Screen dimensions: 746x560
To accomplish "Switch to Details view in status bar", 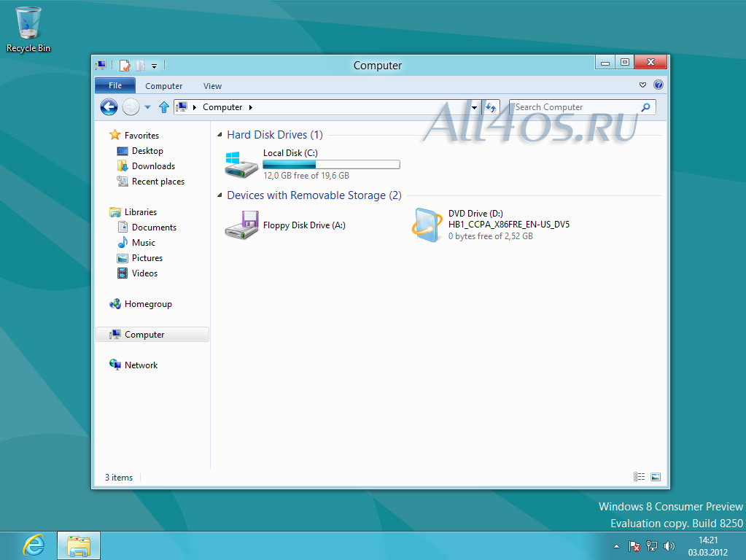I will pyautogui.click(x=639, y=477).
